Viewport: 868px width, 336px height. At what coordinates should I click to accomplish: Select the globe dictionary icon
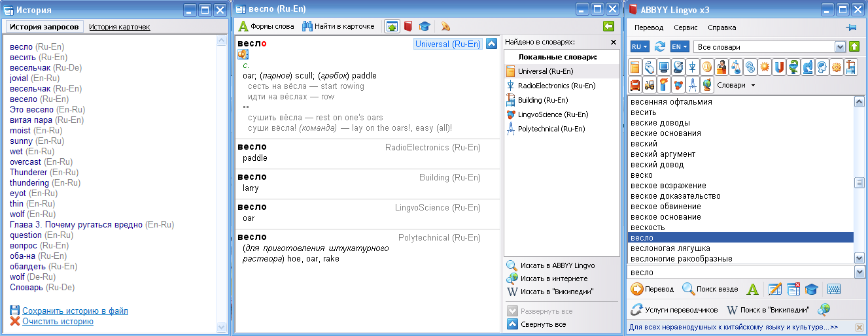point(707,84)
